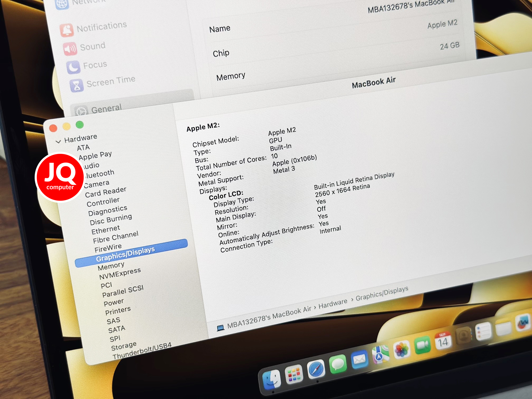Image resolution: width=532 pixels, height=399 pixels.
Task: Click the '24 GB' memory value in Settings
Action: tap(450, 46)
